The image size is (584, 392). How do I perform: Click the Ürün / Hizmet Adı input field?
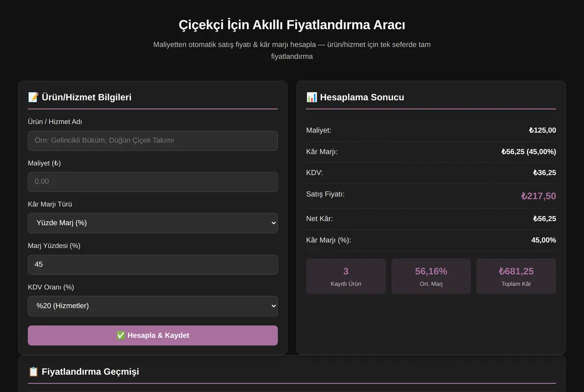[153, 141]
